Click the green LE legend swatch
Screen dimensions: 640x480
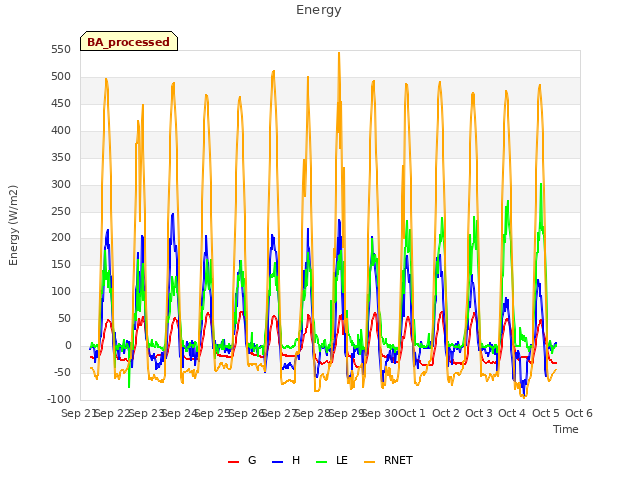322,462
